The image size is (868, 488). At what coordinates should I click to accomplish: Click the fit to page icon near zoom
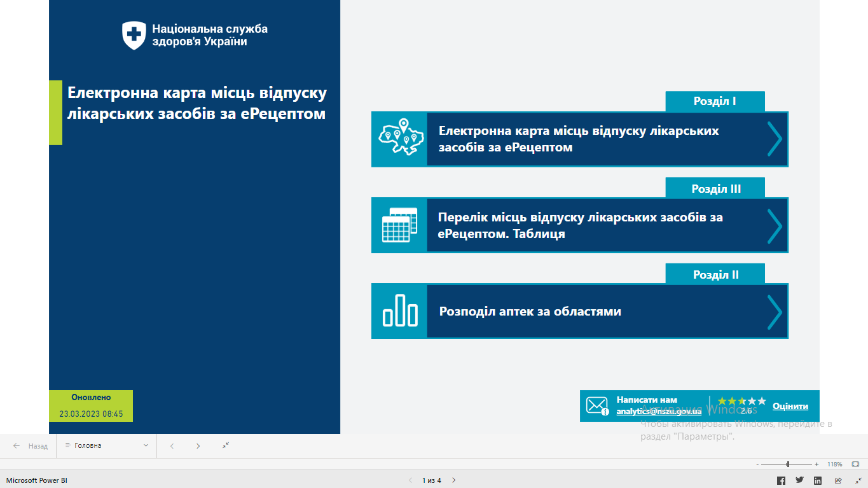pos(855,464)
